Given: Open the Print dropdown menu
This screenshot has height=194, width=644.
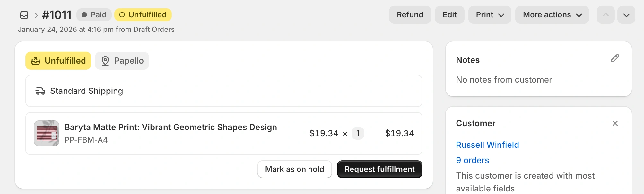Looking at the screenshot, I should click(x=490, y=14).
